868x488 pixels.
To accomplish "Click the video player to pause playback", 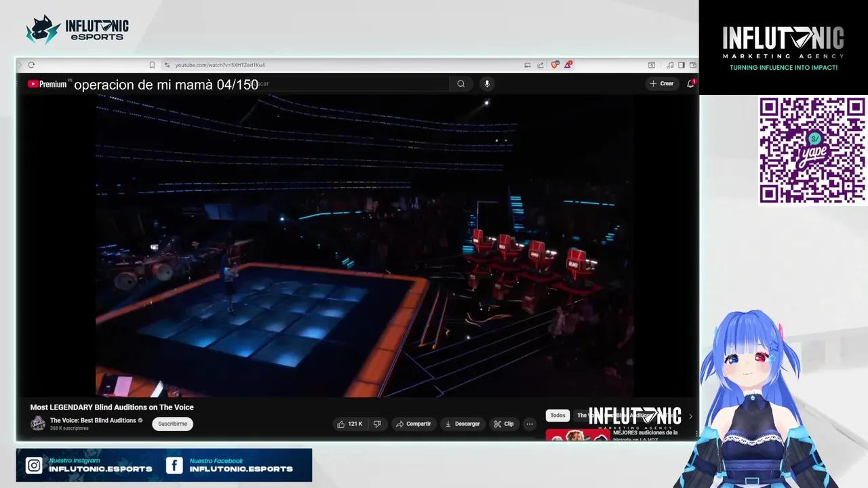I will click(x=365, y=245).
